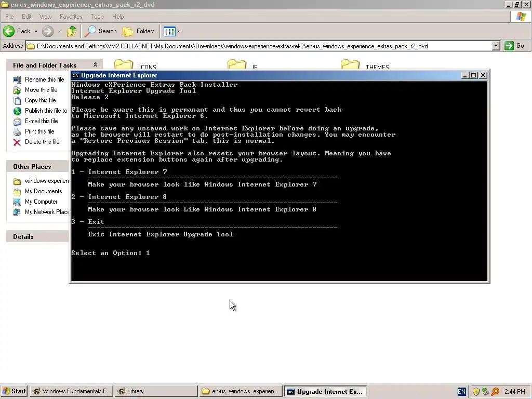532x399 pixels.
Task: Click the My Documents folder icon
Action: click(17, 192)
